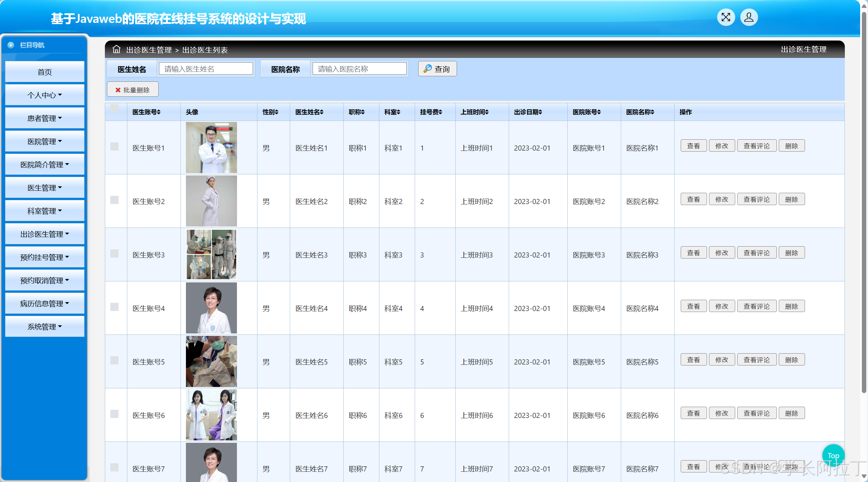Open doctor avatar thumbnail for 医生账号5
The height and width of the screenshot is (482, 868).
[211, 361]
